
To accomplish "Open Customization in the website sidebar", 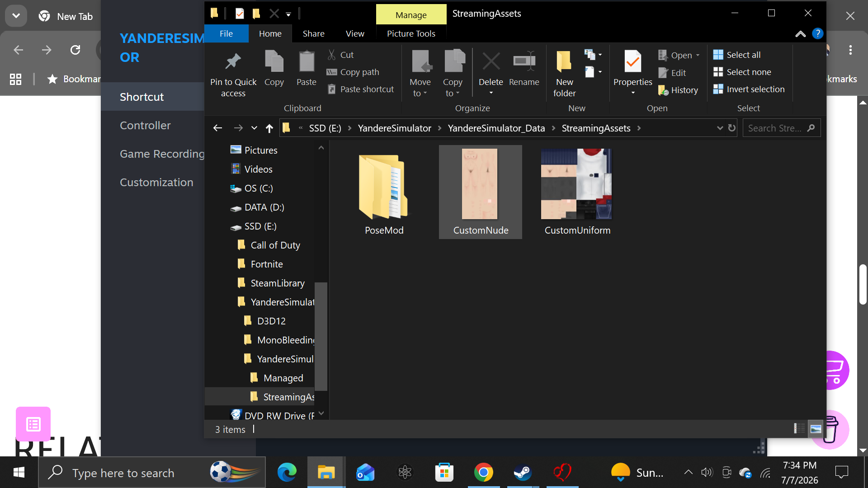I will pyautogui.click(x=156, y=182).
